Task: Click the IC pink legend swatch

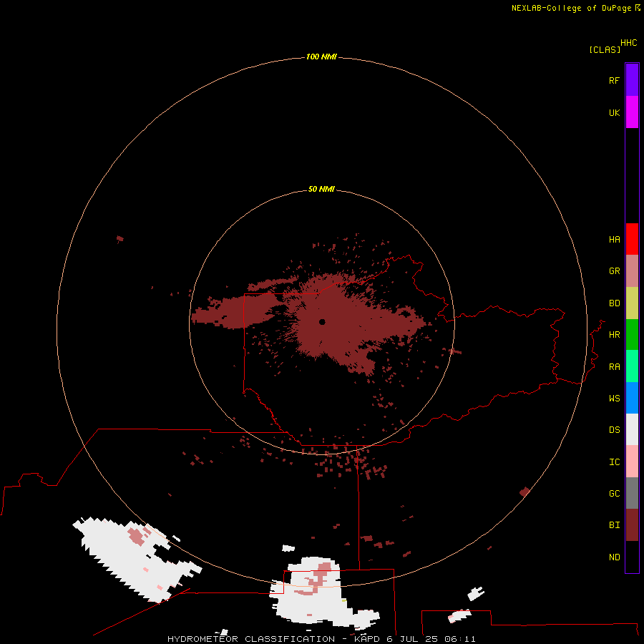Action: pos(632,462)
